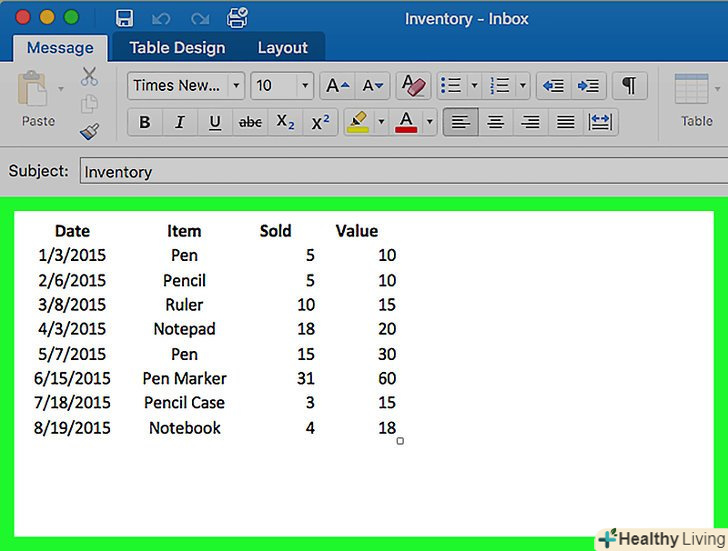The image size is (728, 551).
Task: Click the "1/3/2015" date cell
Action: tap(72, 255)
